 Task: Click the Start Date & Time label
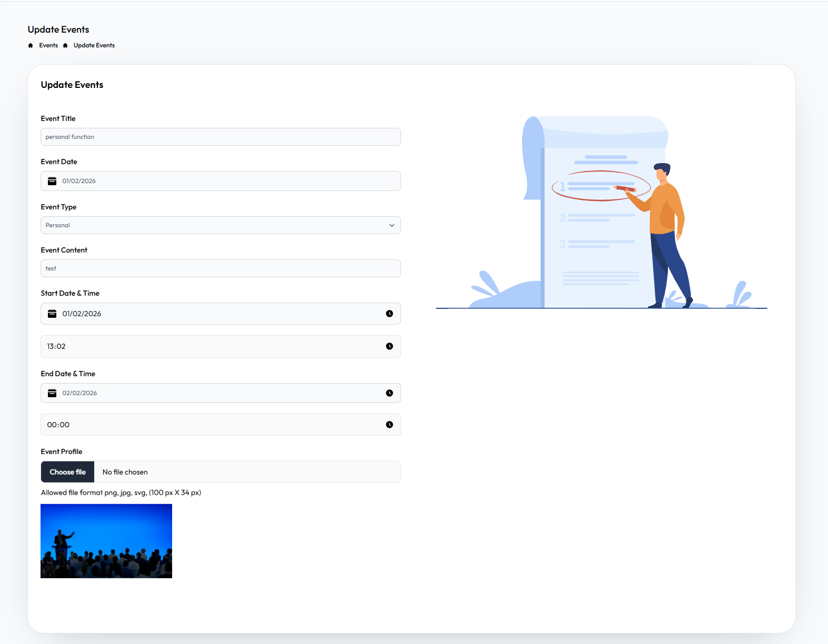click(70, 294)
